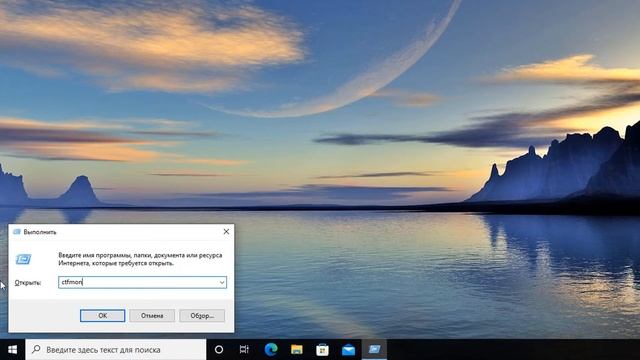The width and height of the screenshot is (640, 360).
Task: Click the Выполнить title text
Action: pyautogui.click(x=40, y=232)
